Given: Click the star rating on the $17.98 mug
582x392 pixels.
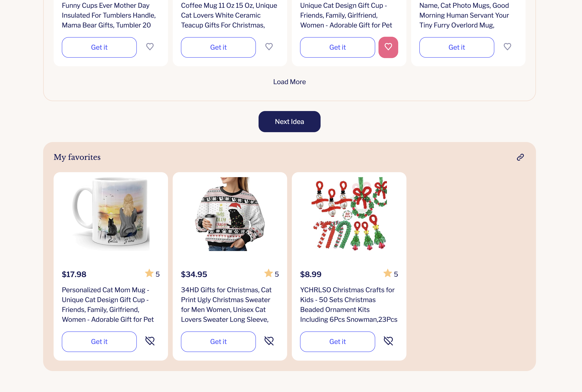Looking at the screenshot, I should pyautogui.click(x=152, y=274).
